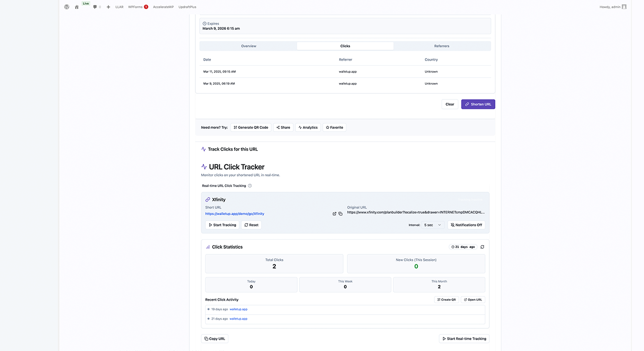Click the Date column header
Viewport: 644px width, 351px height.
coord(207,60)
